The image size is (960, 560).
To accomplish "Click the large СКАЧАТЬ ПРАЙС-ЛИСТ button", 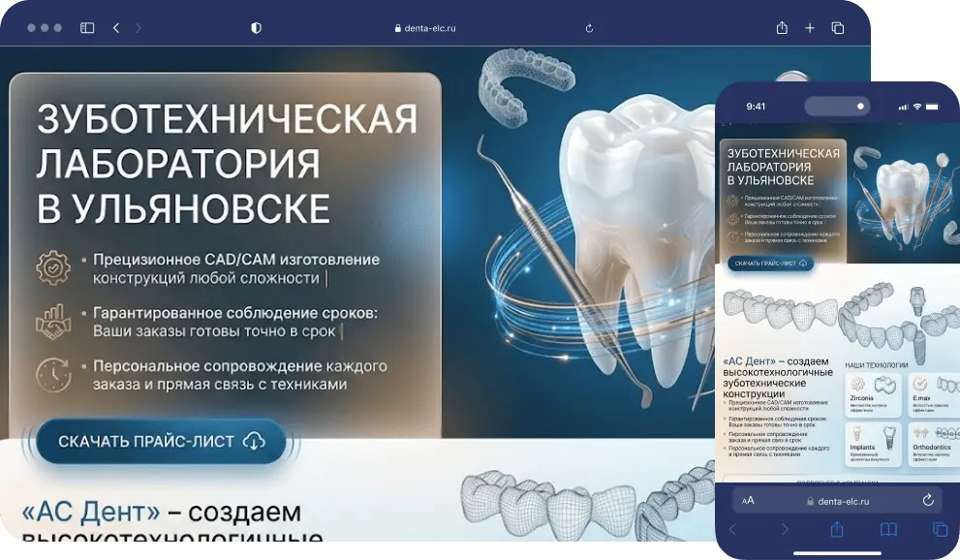I will 161,441.
